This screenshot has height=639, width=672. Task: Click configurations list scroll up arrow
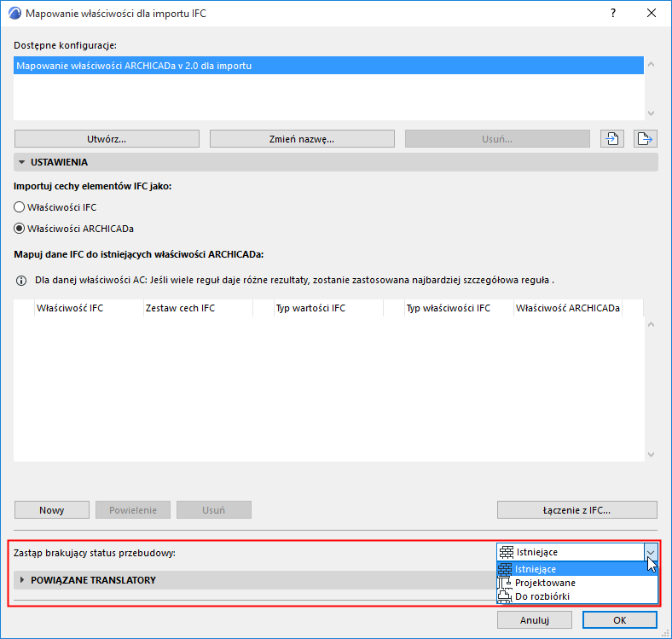(x=651, y=64)
